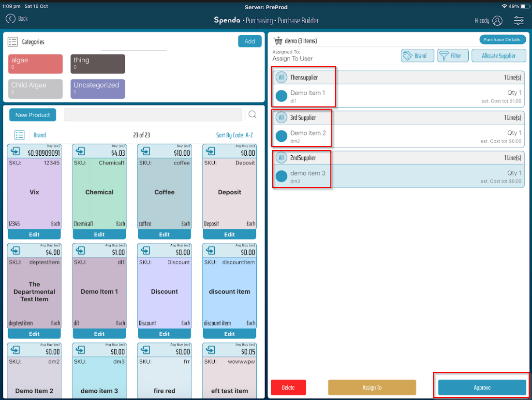Screen dimensions: 532x400
Task: Edit The Departmental Test Item
Action: point(34,334)
